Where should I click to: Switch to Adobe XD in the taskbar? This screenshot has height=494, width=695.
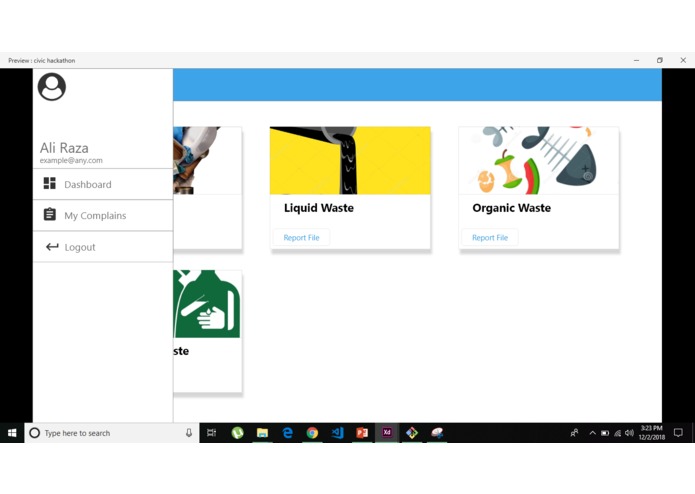coord(387,432)
